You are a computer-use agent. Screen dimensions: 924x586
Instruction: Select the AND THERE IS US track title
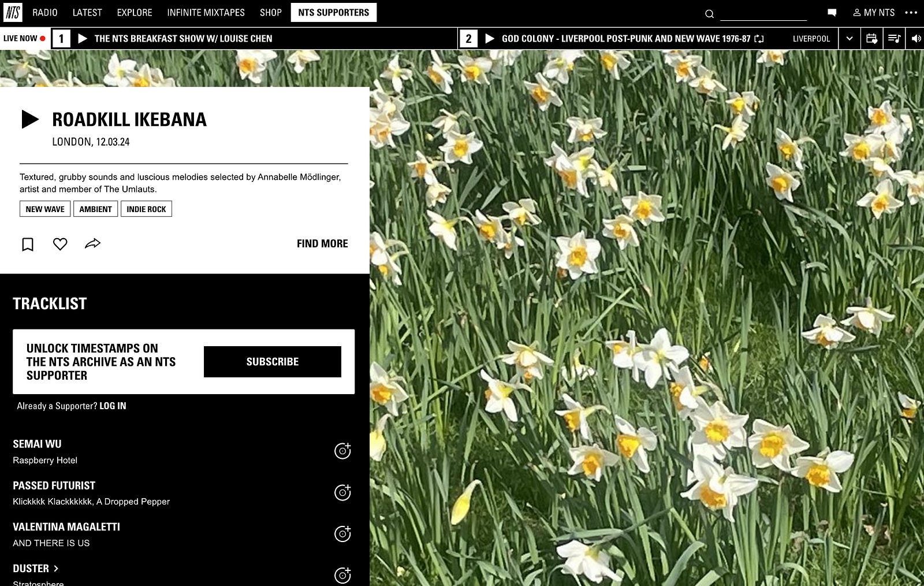coord(51,543)
